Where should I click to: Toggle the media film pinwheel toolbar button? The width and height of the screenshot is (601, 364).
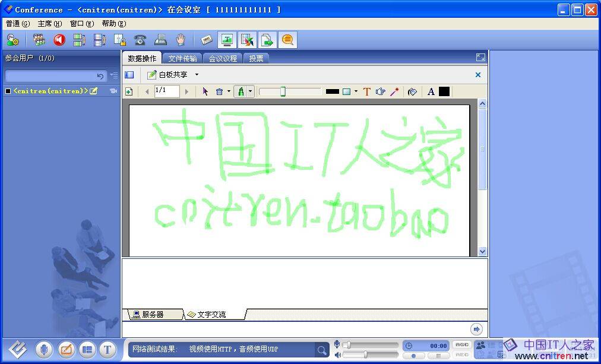[247, 40]
